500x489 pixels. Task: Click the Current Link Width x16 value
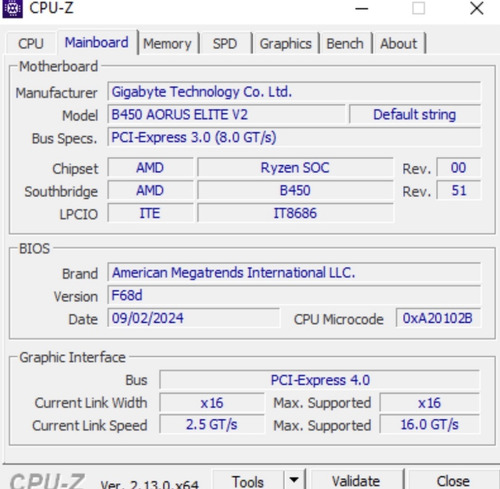point(212,403)
